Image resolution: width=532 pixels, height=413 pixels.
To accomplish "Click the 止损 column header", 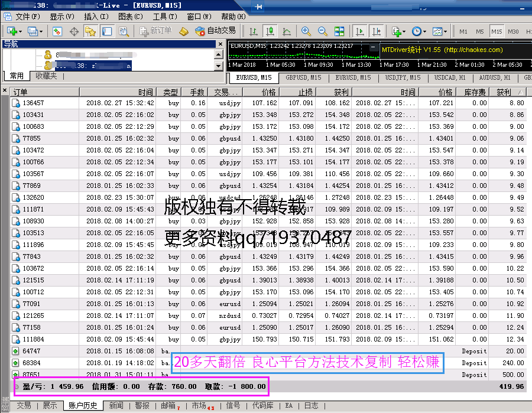I will click(x=297, y=92).
